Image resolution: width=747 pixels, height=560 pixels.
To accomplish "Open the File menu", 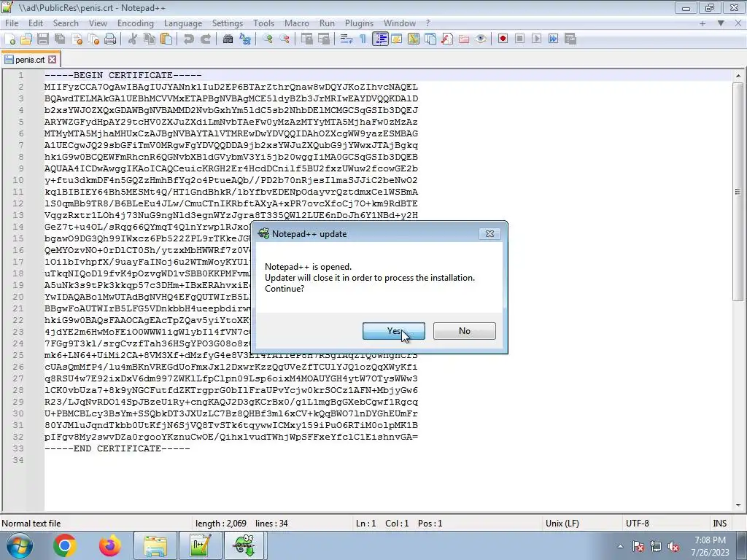I will click(x=12, y=23).
